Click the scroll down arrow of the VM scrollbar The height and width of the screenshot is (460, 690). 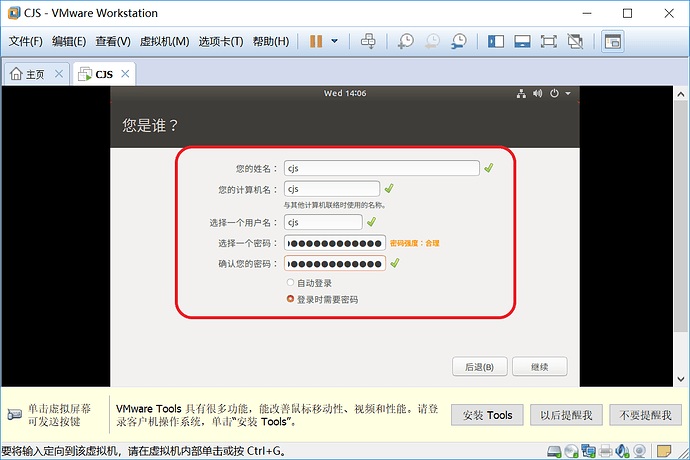(x=681, y=379)
